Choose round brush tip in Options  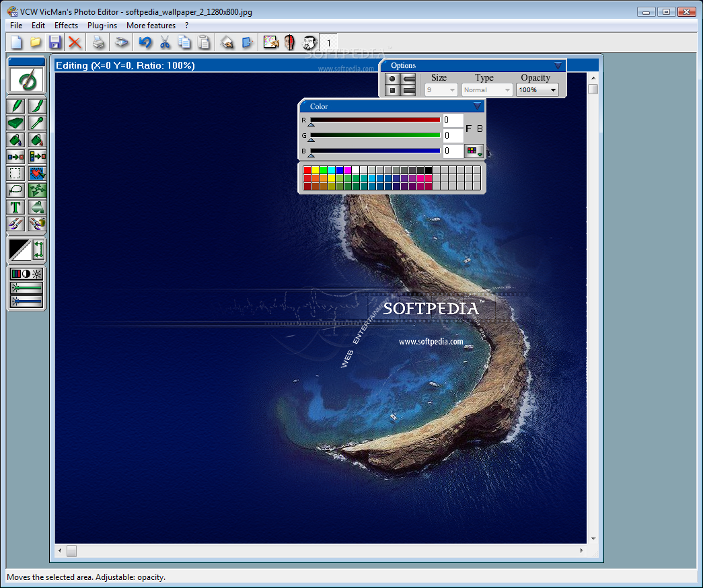click(392, 79)
